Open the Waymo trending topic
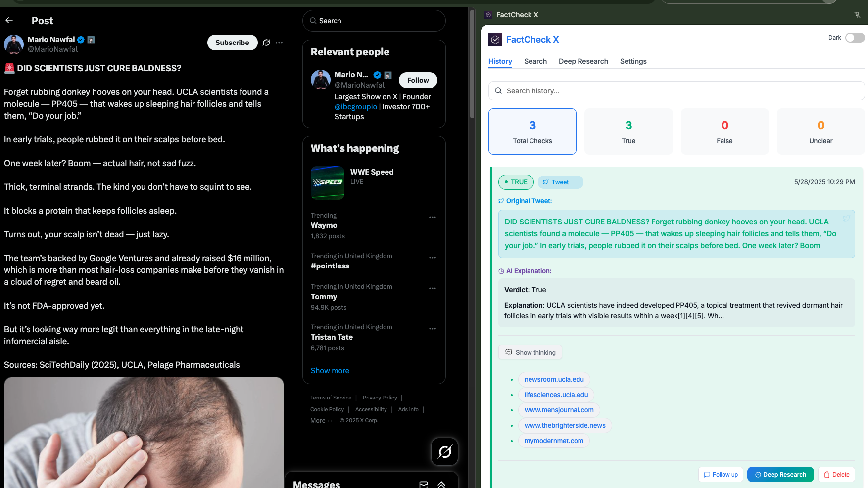 coord(324,225)
